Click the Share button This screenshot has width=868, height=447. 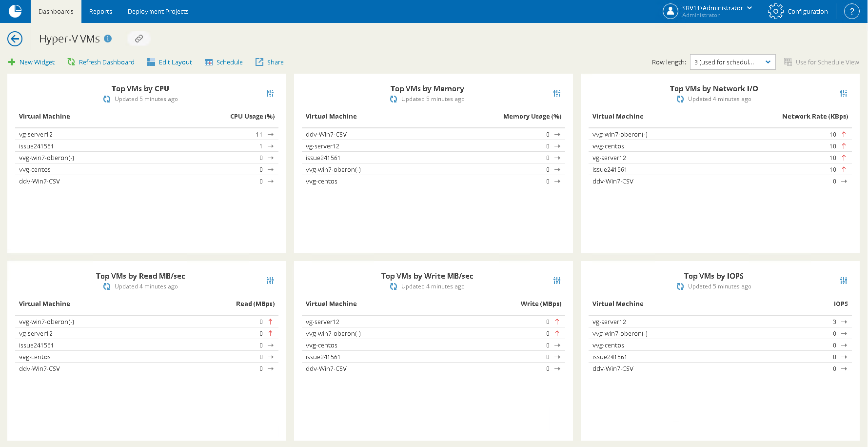tap(270, 62)
